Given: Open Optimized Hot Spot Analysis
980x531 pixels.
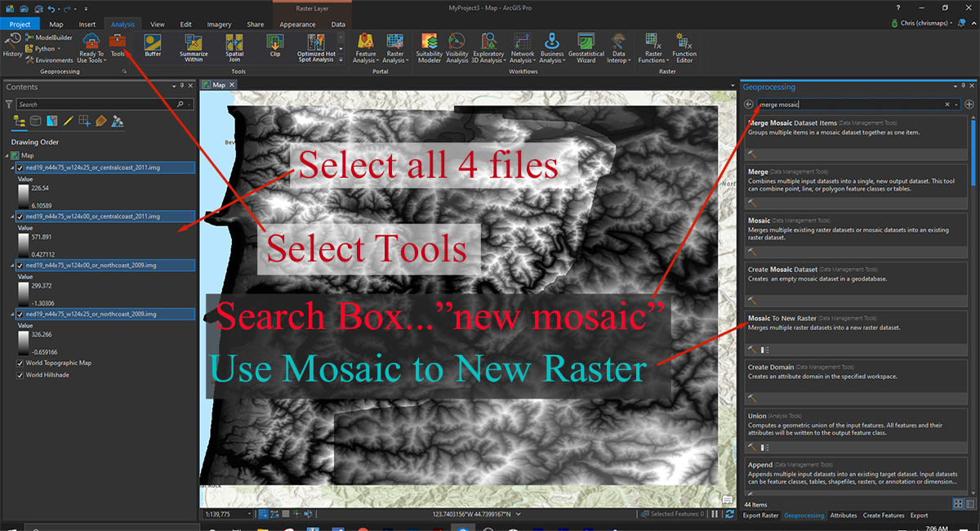Looking at the screenshot, I should pyautogui.click(x=315, y=48).
